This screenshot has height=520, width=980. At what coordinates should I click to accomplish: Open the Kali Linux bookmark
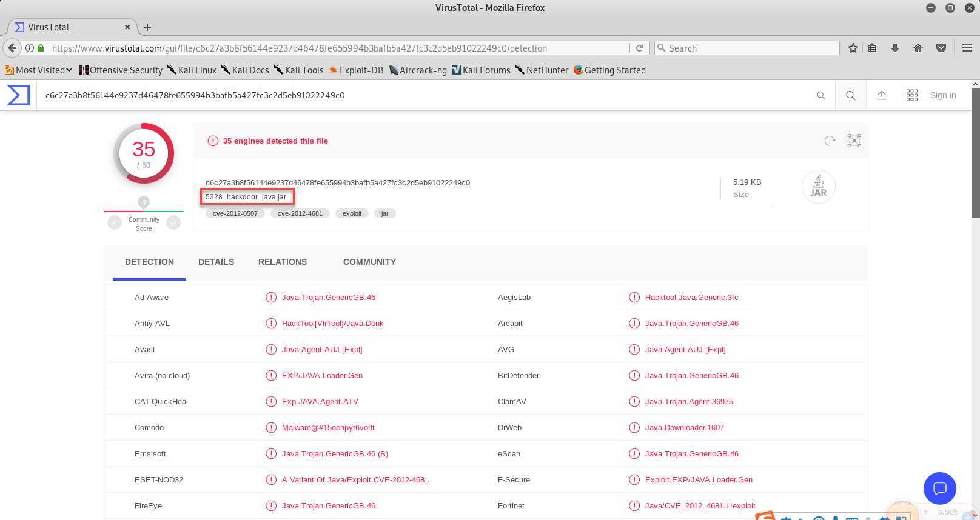[192, 70]
